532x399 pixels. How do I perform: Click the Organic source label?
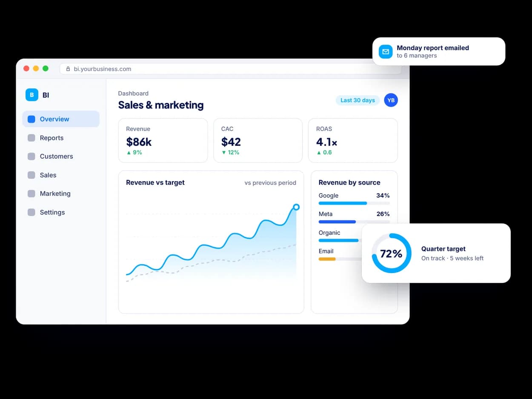coord(329,233)
